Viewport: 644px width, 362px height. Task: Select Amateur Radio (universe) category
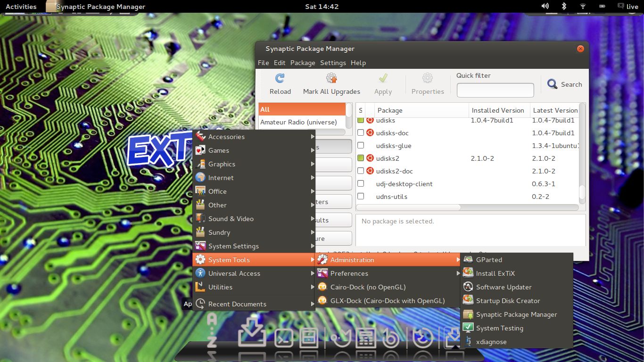point(302,122)
